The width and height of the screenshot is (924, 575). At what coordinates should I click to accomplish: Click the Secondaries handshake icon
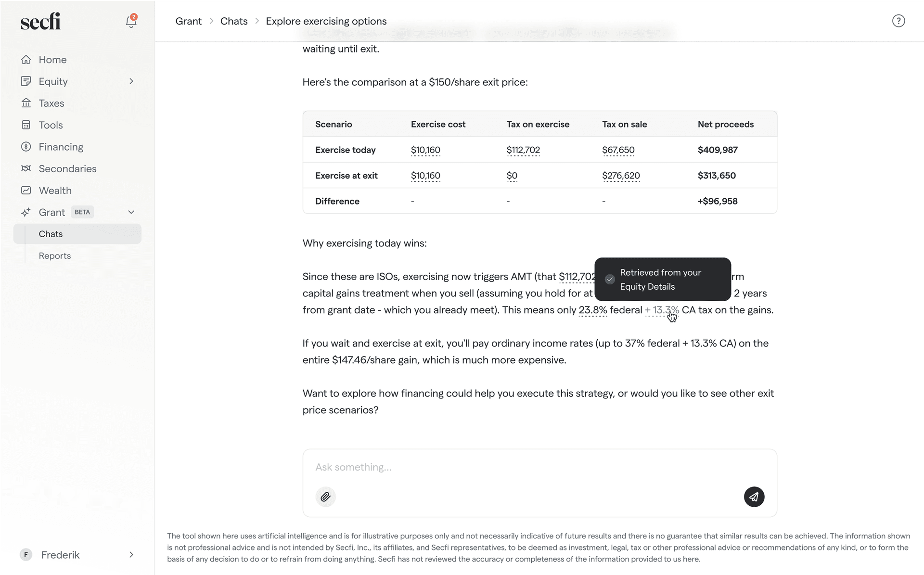[26, 168]
